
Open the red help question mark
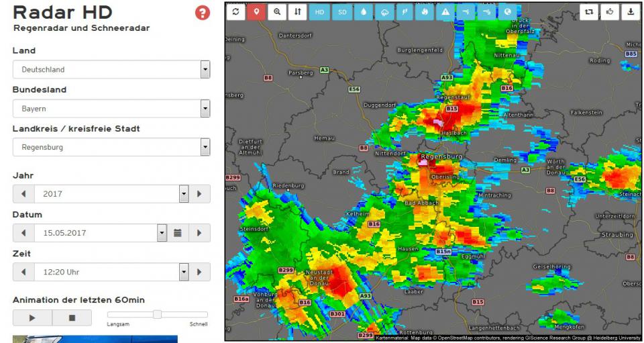pos(202,13)
